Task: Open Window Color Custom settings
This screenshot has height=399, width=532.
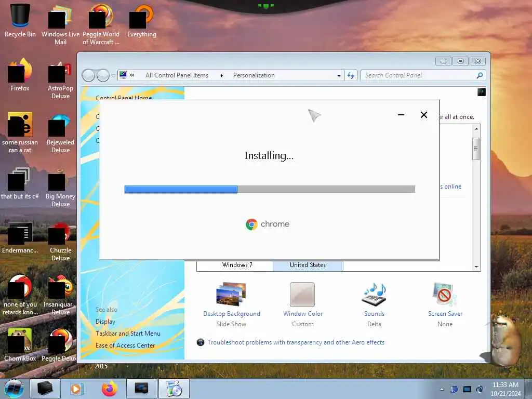Action: click(303, 304)
